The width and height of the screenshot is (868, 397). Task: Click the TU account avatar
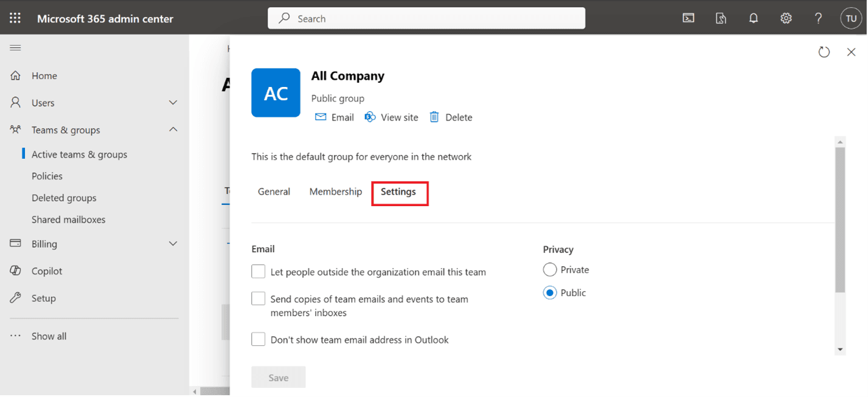click(x=851, y=18)
